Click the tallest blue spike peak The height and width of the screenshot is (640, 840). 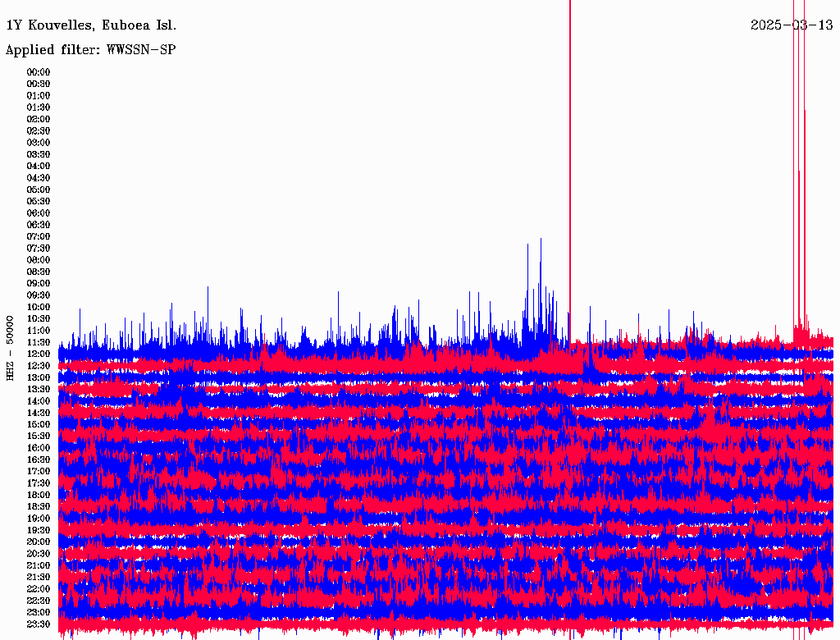[541, 240]
